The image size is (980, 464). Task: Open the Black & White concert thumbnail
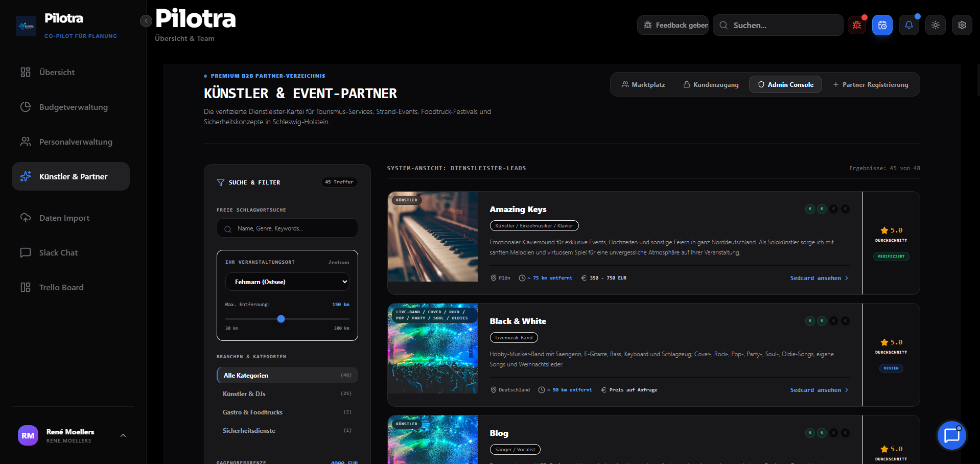(433, 349)
